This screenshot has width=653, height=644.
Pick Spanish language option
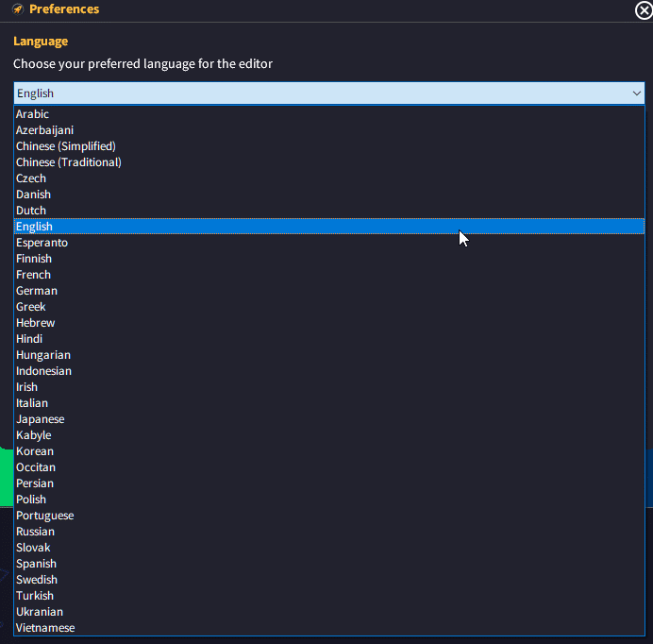coord(329,563)
